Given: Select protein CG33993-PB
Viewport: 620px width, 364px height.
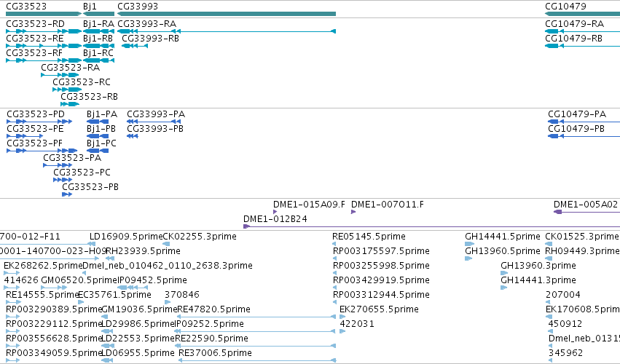Looking at the screenshot, I should 133,136.
